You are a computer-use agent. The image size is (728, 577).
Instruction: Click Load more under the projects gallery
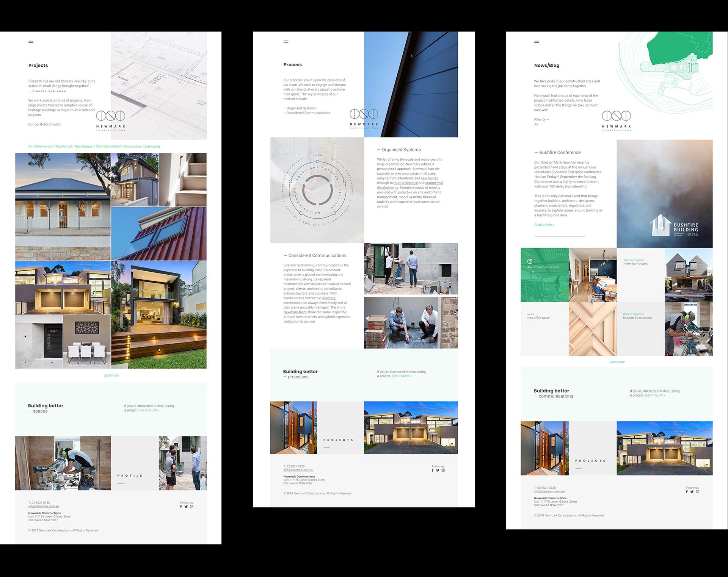[111, 375]
